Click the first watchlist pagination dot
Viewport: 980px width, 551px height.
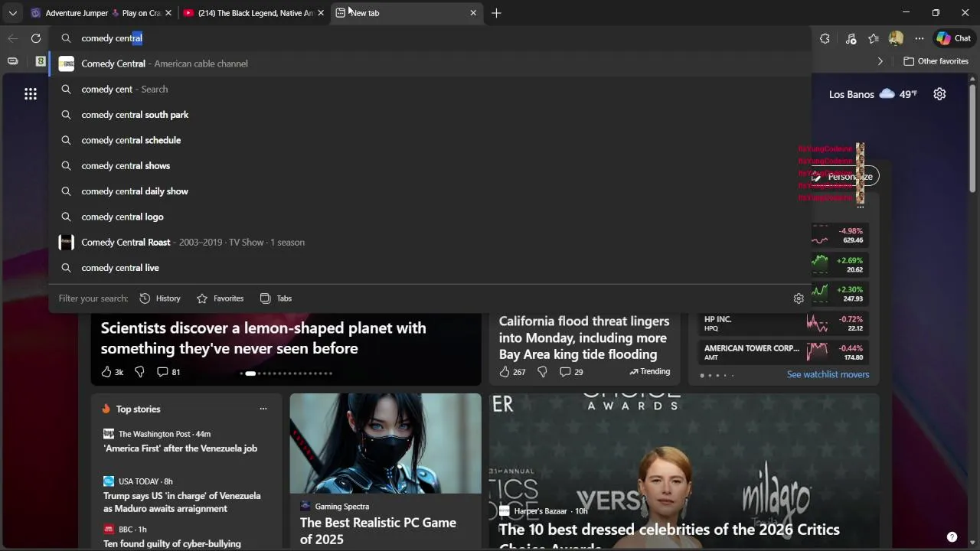tap(702, 375)
